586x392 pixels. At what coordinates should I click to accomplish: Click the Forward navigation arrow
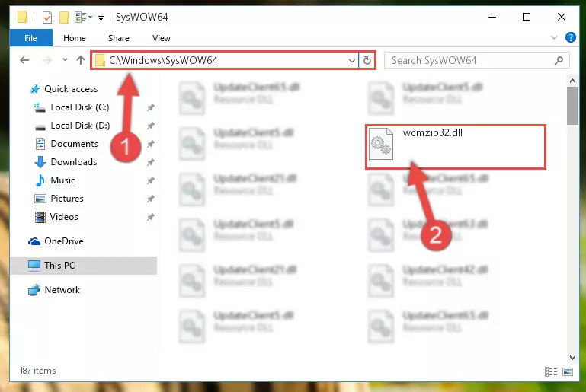coord(47,60)
